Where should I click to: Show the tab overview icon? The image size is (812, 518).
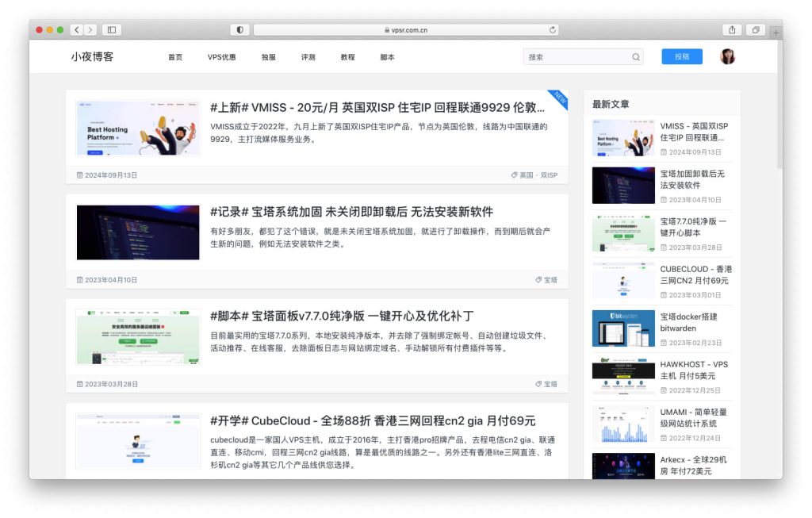click(x=756, y=30)
